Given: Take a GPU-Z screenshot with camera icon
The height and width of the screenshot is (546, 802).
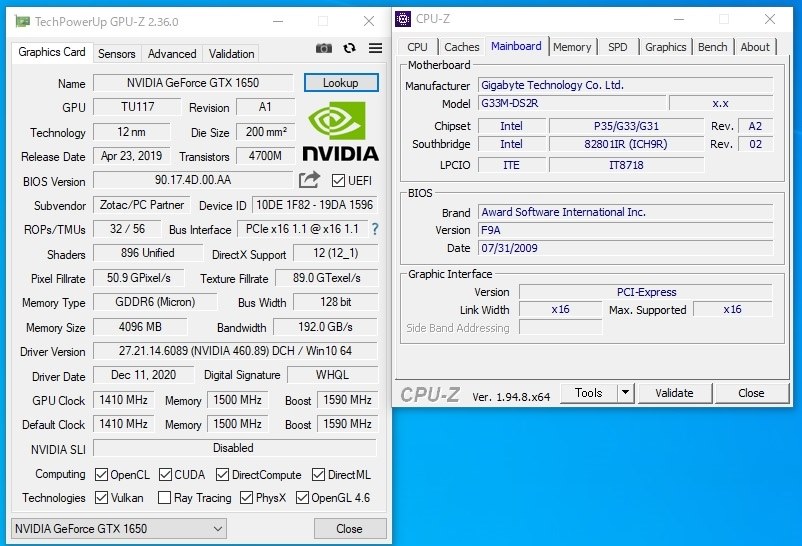Looking at the screenshot, I should [323, 48].
